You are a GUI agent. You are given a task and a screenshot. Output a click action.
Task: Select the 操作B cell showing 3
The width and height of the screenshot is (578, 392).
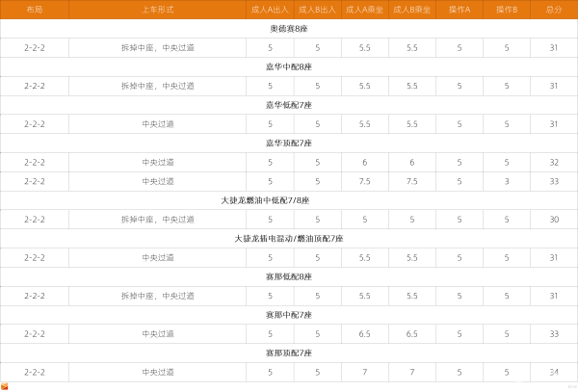click(x=507, y=181)
